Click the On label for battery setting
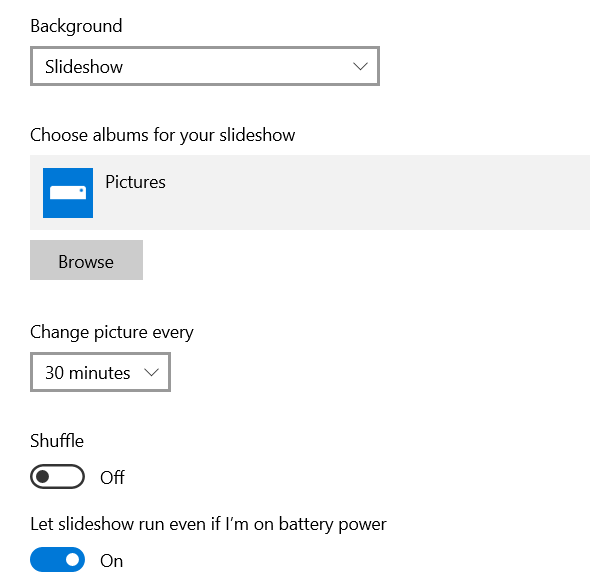 tap(111, 561)
